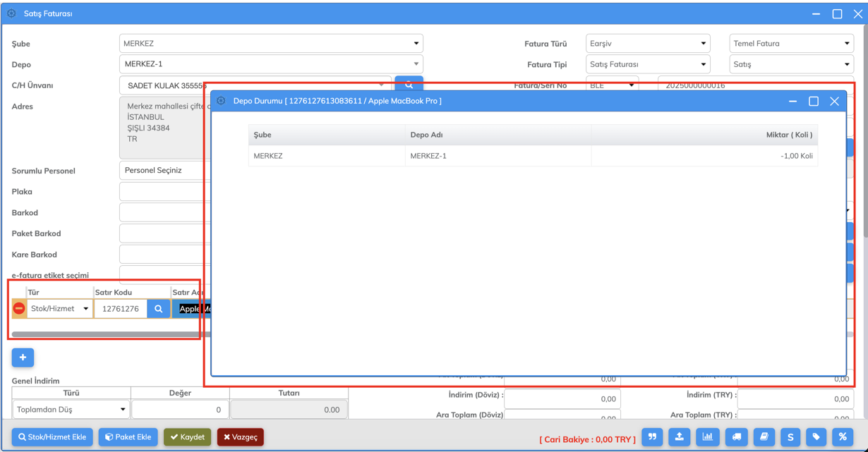Click the Genel İndirim Değer input field
The width and height of the screenshot is (868, 452).
(x=180, y=410)
